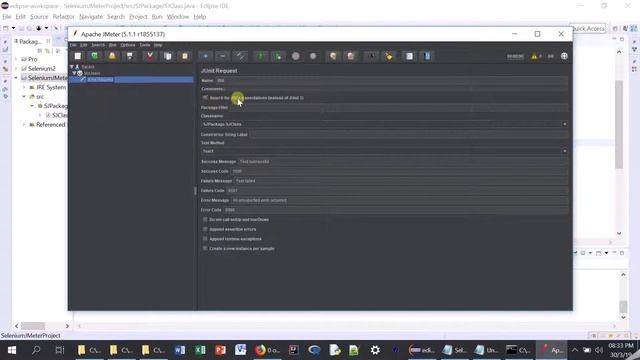The height and width of the screenshot is (360, 640).
Task: Click the JMeter Help icon in the toolbar
Action: pos(427,56)
